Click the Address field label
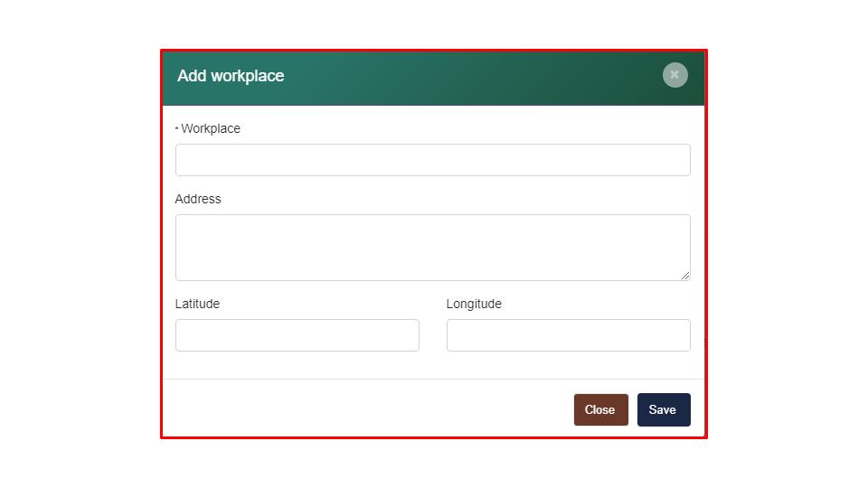Image resolution: width=868 pixels, height=488 pixels. click(x=198, y=199)
